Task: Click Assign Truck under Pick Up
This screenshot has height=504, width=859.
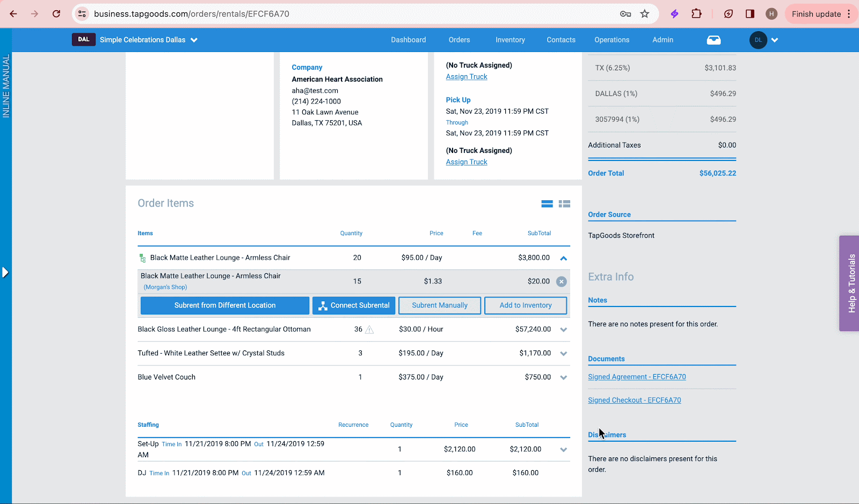Action: (466, 162)
